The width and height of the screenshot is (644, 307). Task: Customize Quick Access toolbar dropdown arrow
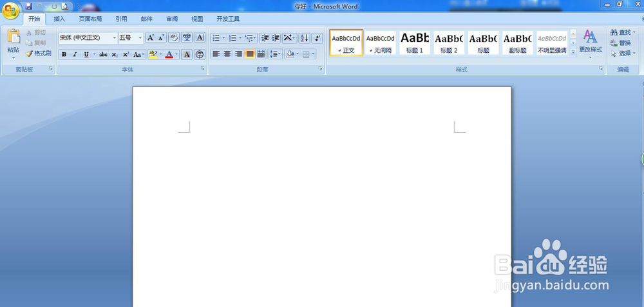pos(79,6)
